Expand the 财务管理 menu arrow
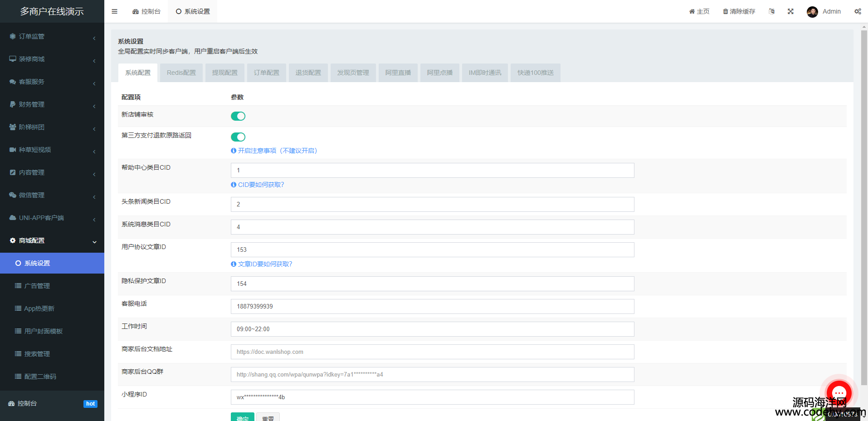 [x=94, y=106]
